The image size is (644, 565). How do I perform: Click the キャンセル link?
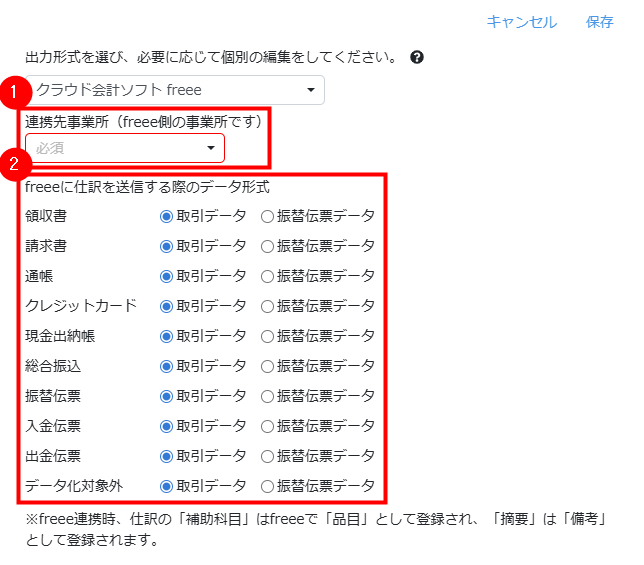521,22
